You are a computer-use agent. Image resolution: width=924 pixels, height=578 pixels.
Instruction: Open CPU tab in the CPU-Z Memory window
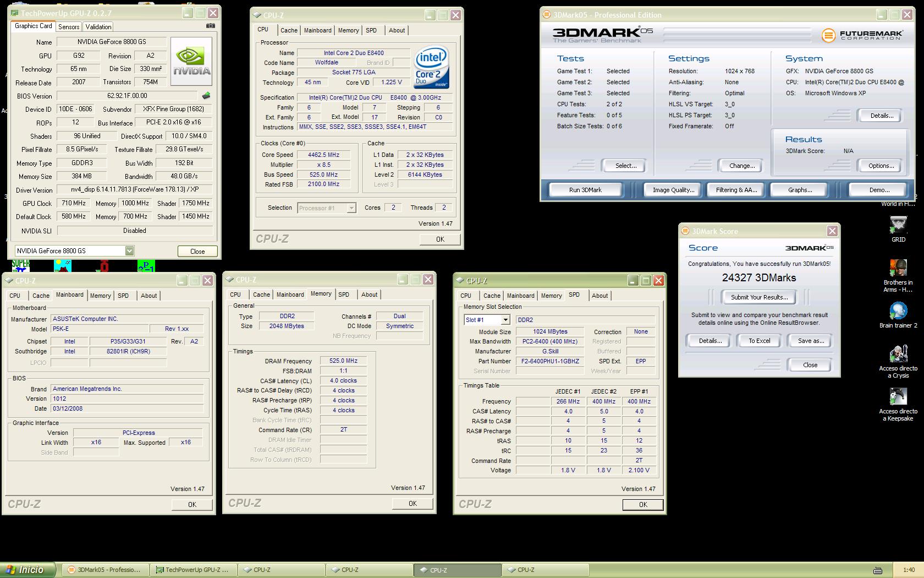point(235,295)
